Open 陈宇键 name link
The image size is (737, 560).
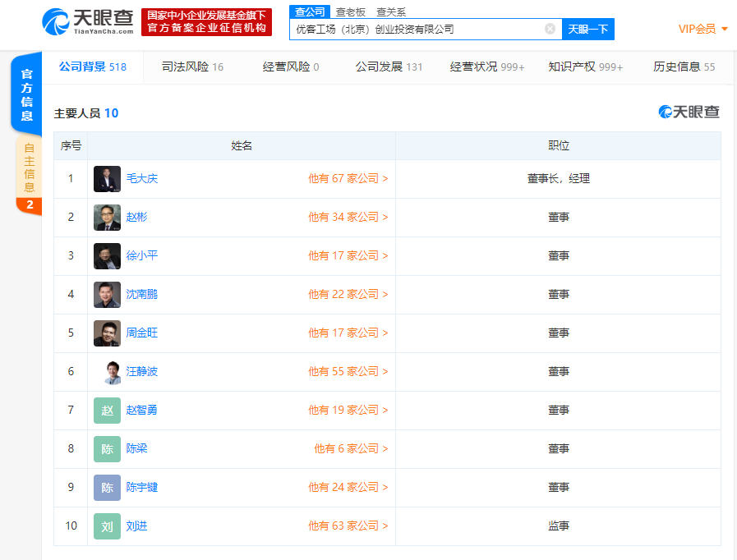pos(142,487)
